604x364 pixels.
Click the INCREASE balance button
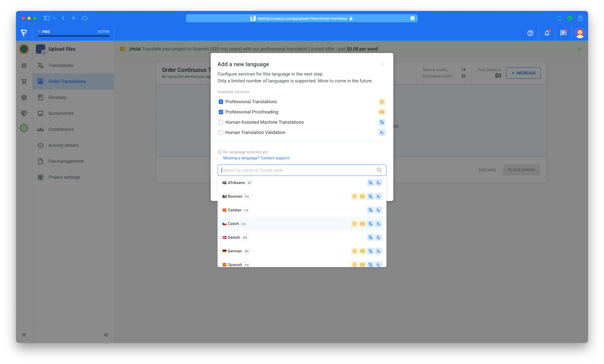point(523,73)
